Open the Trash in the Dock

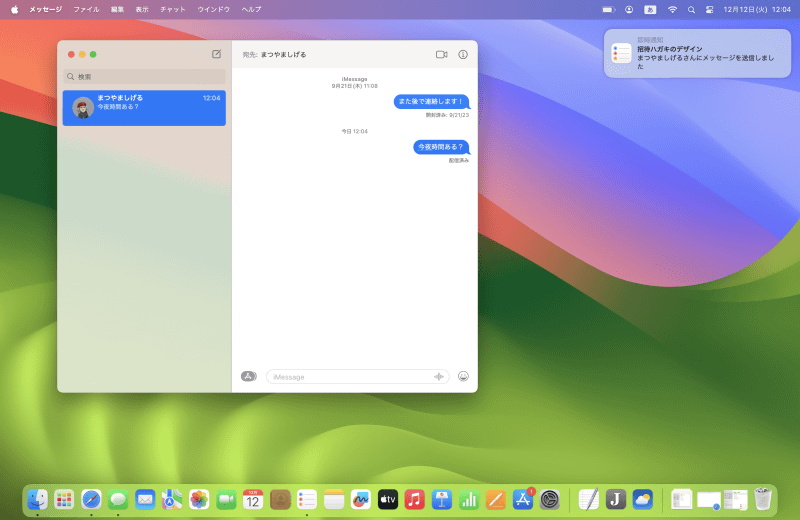click(x=763, y=499)
